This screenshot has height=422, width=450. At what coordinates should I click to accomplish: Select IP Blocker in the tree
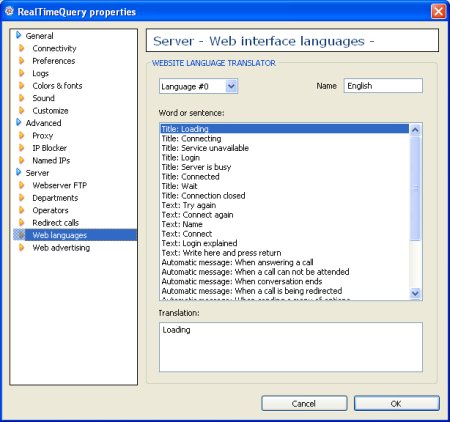click(49, 148)
